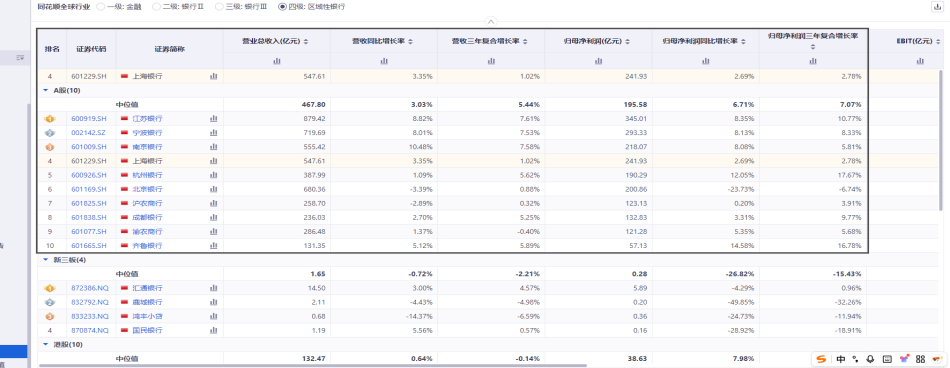Select the 二级: 银行II radio button

[x=156, y=7]
